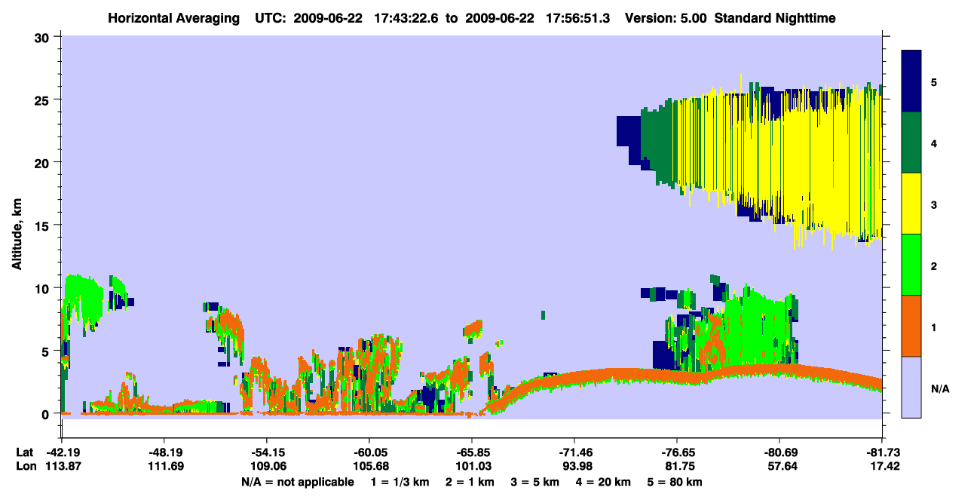Click the light green level 2 colorbar segment

coord(911,265)
